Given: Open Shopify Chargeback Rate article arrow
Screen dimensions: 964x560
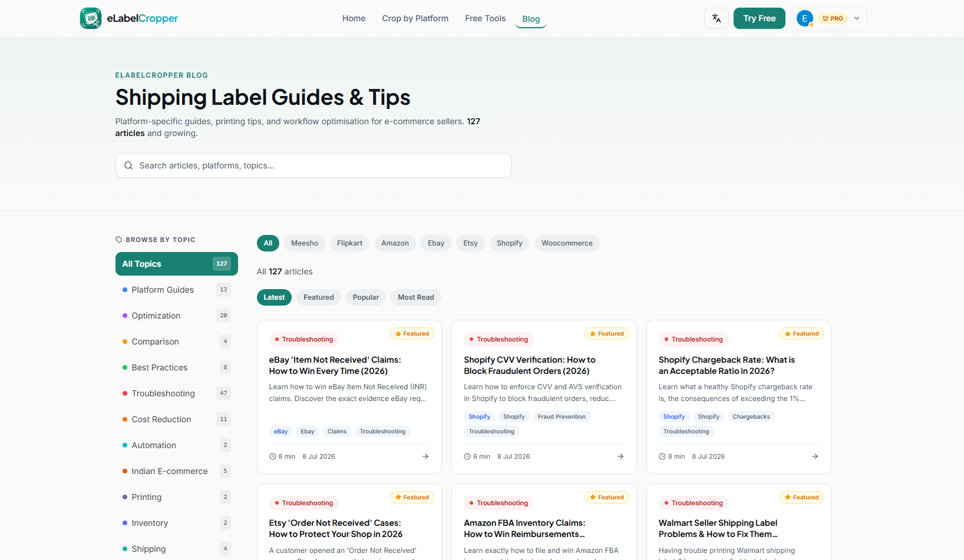Looking at the screenshot, I should click(815, 456).
